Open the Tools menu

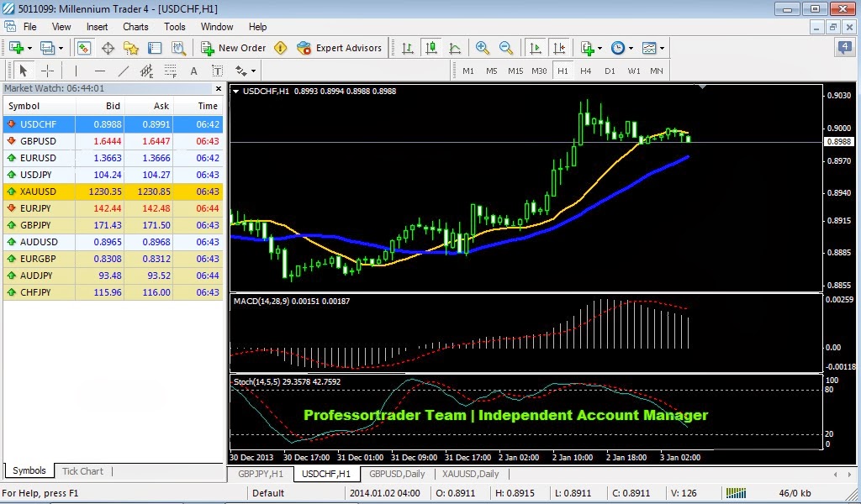click(175, 27)
